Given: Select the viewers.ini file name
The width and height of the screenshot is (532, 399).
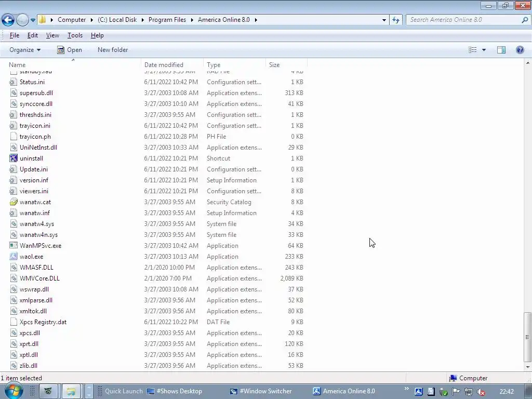Looking at the screenshot, I should coord(34,191).
